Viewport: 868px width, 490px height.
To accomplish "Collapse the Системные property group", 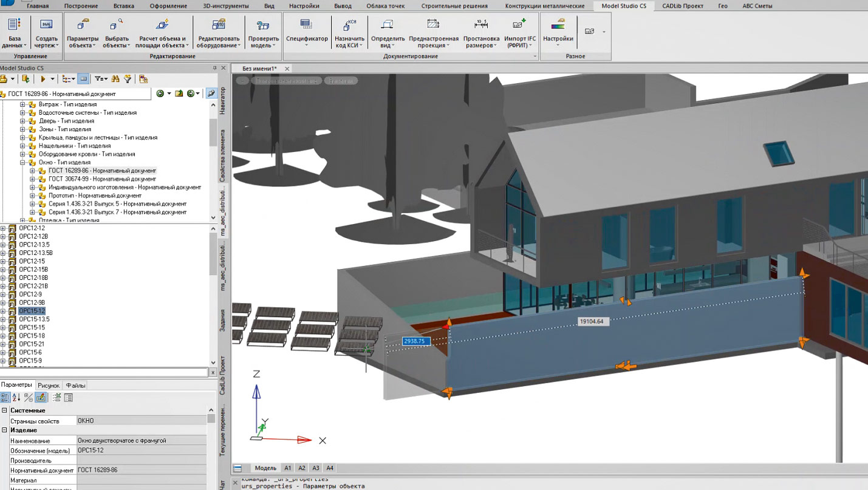I will [x=5, y=410].
